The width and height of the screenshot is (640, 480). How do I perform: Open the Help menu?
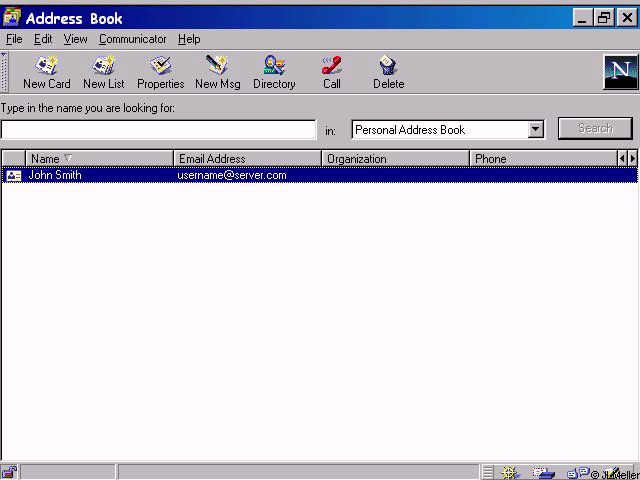[189, 39]
